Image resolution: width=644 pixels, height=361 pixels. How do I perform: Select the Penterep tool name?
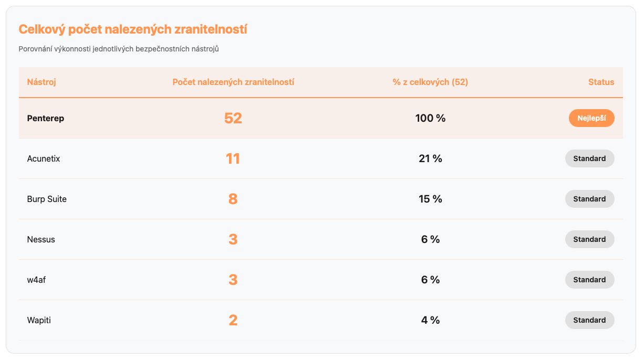click(x=46, y=118)
